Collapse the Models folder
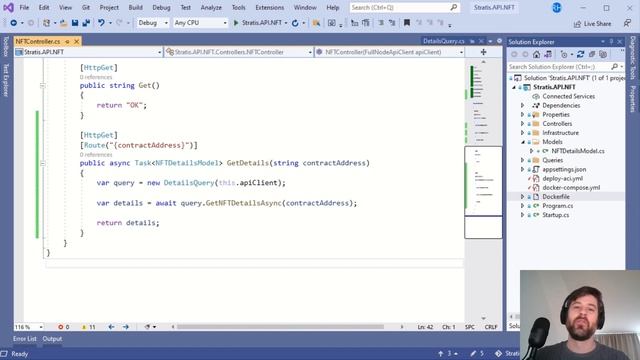Screen dimensions: 640x360 click(x=522, y=142)
